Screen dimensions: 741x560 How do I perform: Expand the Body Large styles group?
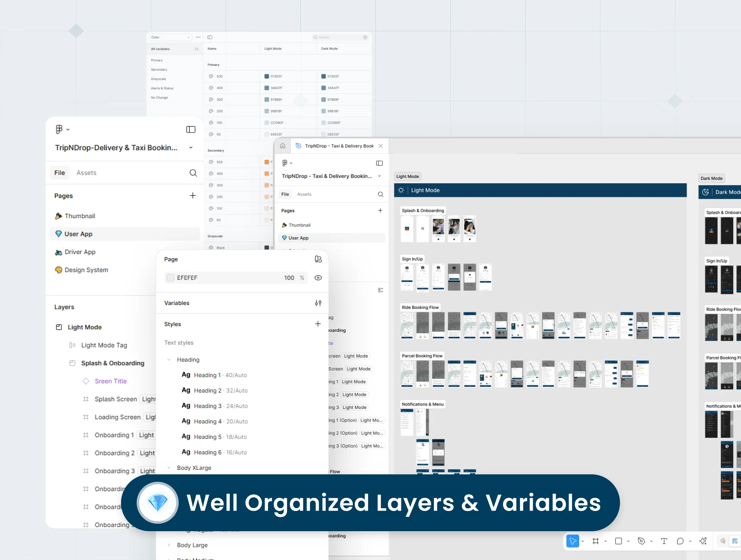169,545
